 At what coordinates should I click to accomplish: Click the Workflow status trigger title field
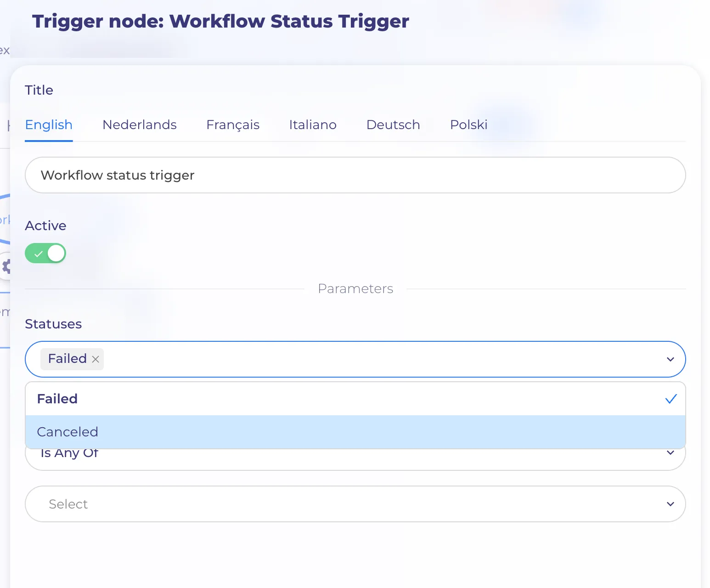point(355,175)
